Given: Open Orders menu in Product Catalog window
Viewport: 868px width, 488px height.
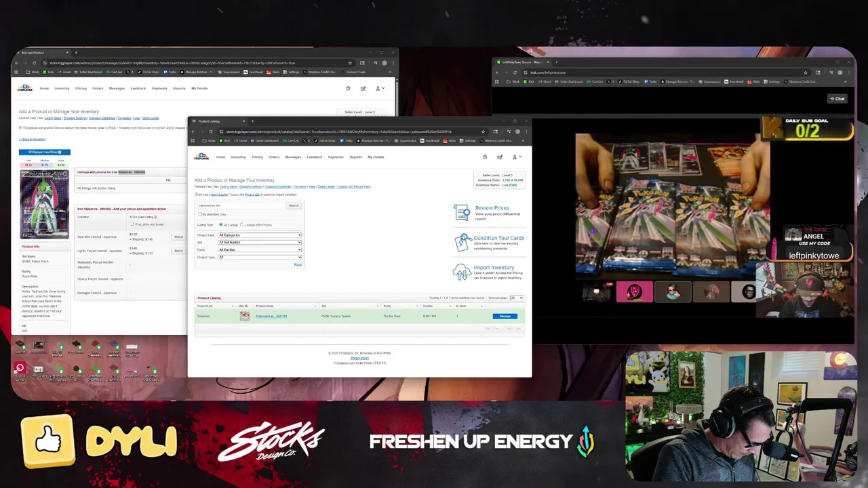Looking at the screenshot, I should pos(274,157).
